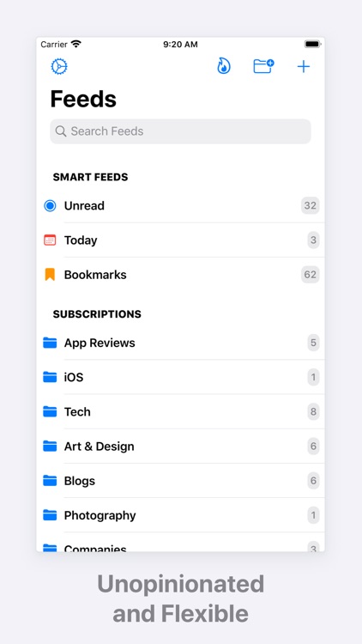Open settings via the gear icon

[x=59, y=66]
